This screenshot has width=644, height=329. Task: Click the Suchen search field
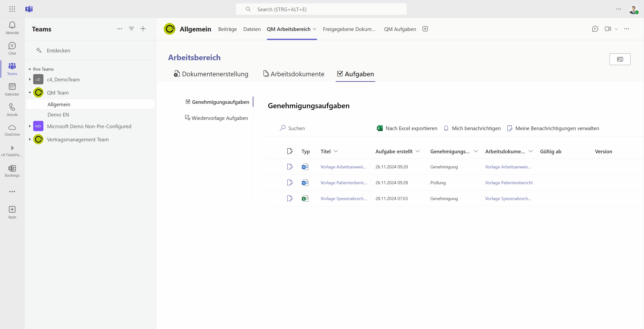click(296, 128)
